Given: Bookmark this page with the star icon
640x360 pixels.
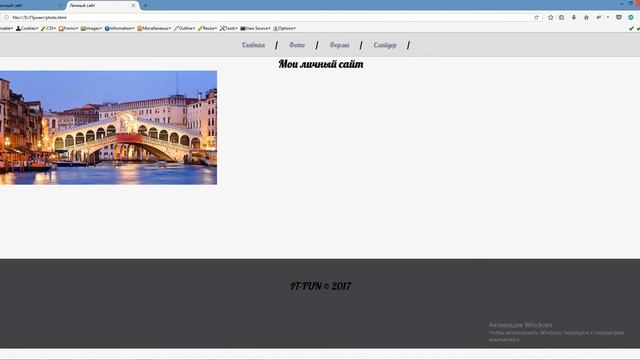Looking at the screenshot, I should [x=551, y=18].
